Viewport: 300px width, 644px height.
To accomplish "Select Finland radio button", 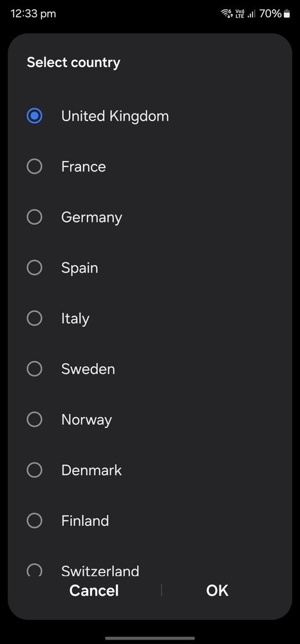I will point(35,521).
